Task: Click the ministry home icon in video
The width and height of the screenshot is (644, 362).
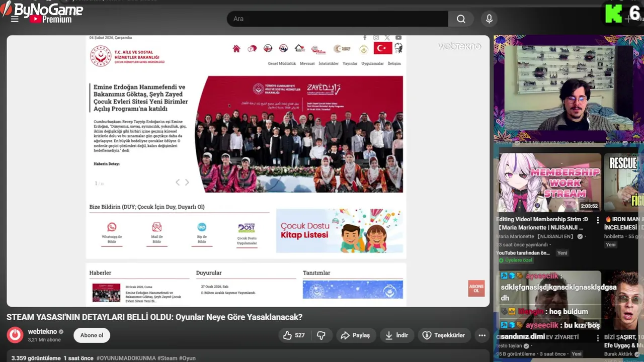Action: click(x=236, y=48)
